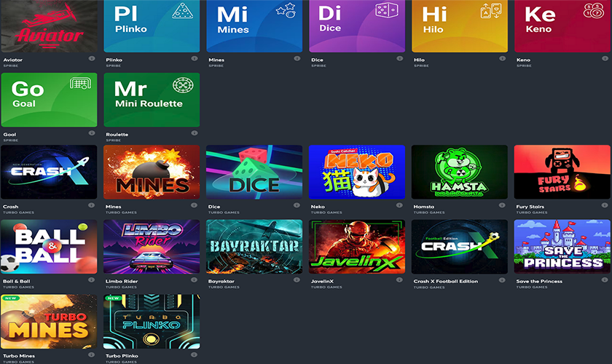Click the 'Save the Princess' title text
The image size is (612, 364).
coord(539,281)
